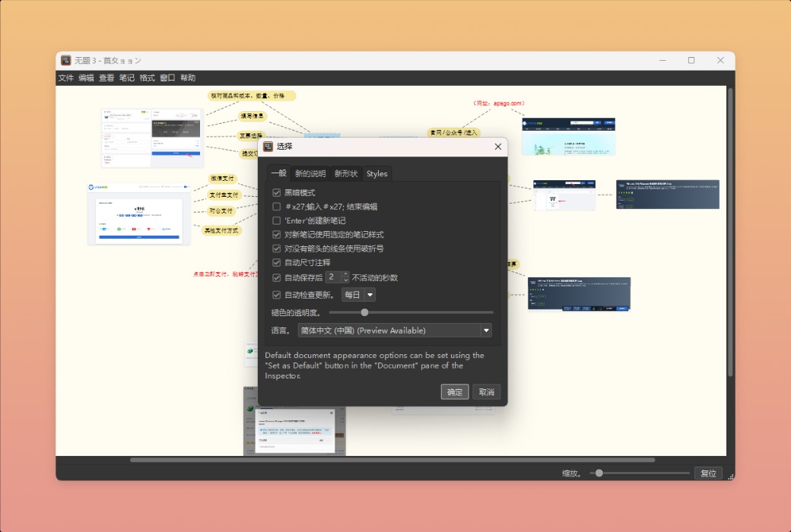Open the 帮助 menu

tap(187, 77)
